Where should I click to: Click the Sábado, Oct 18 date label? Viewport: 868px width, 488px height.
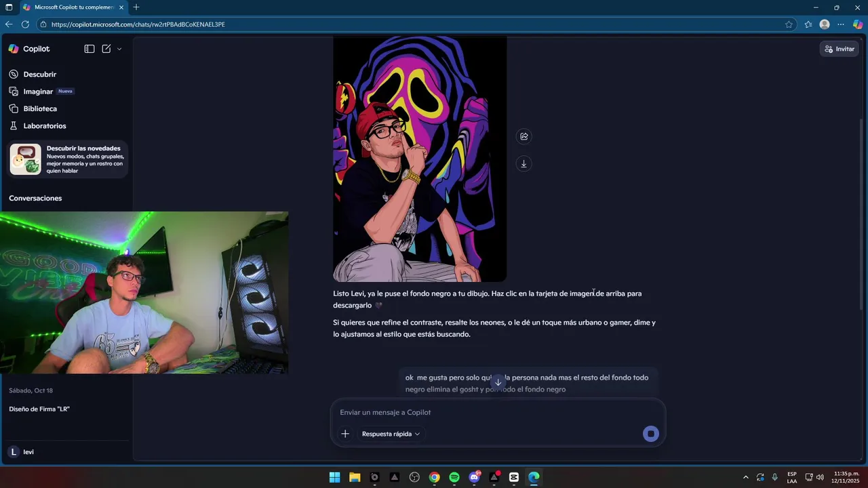[x=31, y=391]
